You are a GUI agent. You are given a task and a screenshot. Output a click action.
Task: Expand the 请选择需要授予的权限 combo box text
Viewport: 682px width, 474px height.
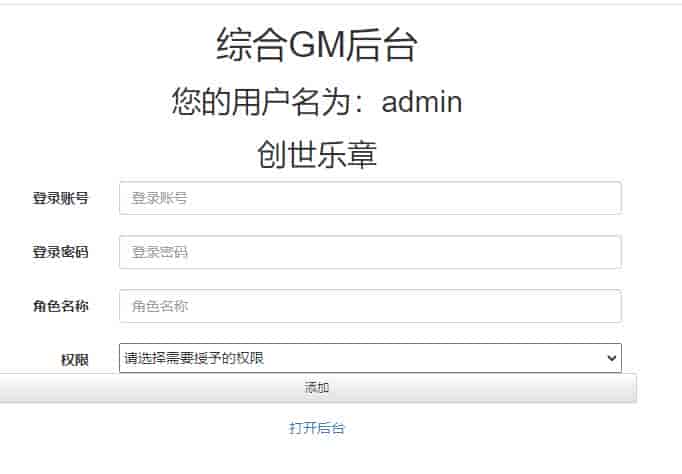(x=194, y=358)
